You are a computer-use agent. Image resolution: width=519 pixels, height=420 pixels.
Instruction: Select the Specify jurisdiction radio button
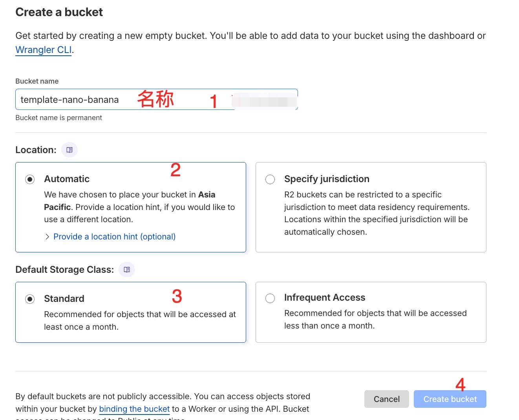click(270, 179)
